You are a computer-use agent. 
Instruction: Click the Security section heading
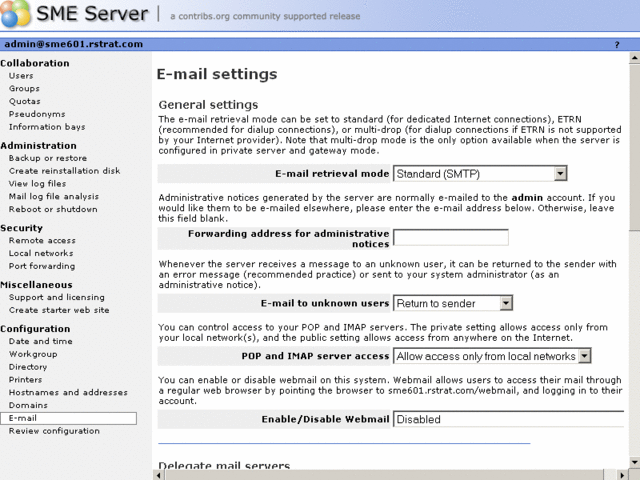click(21, 228)
